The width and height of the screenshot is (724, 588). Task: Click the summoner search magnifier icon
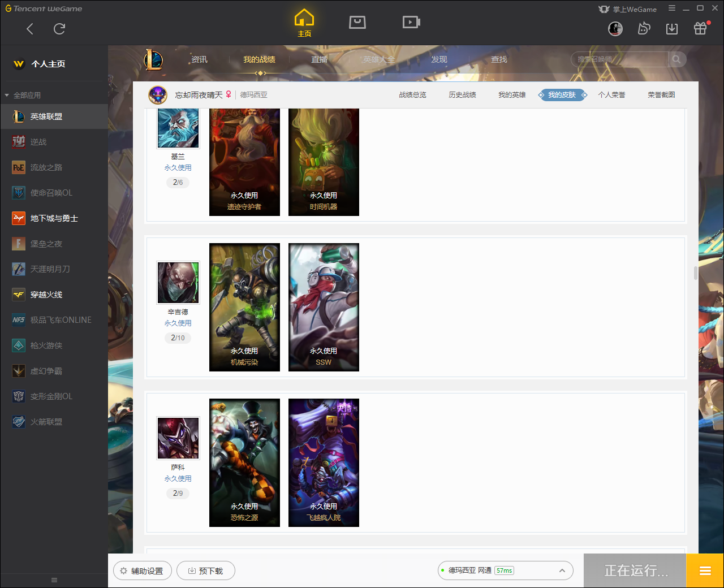pos(676,59)
